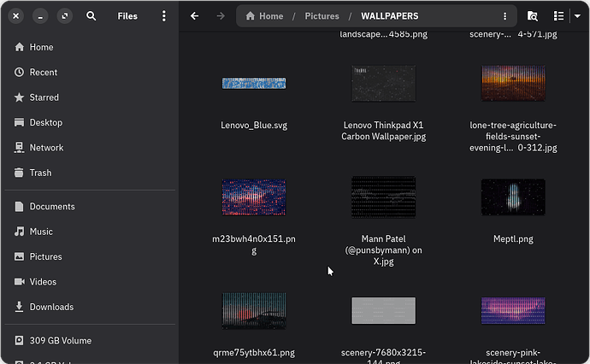Go forward to next folder

221,15
